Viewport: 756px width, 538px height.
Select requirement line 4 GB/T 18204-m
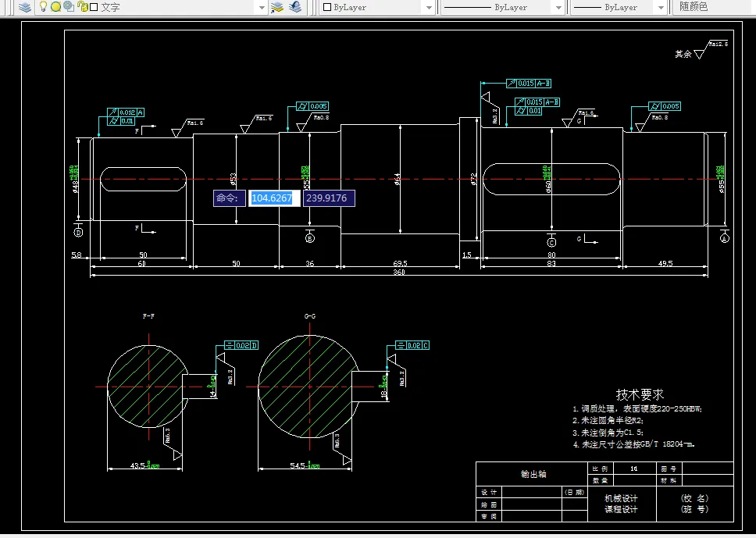click(633, 444)
